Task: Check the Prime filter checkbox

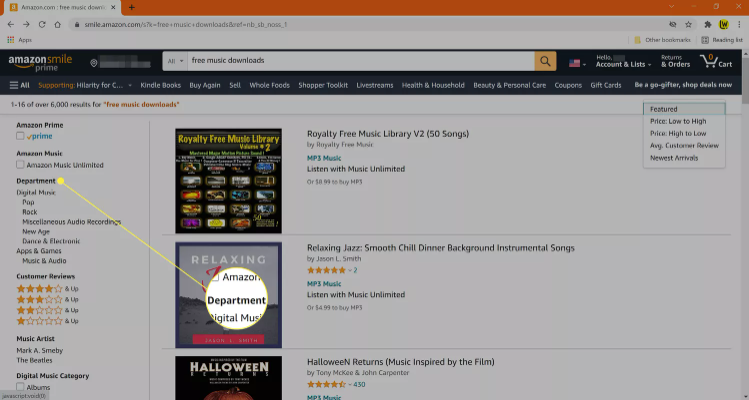Action: point(20,136)
